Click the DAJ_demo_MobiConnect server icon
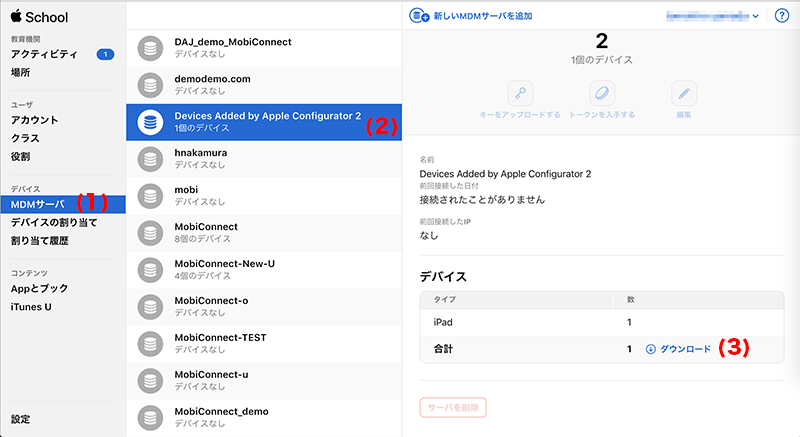Image resolution: width=800 pixels, height=437 pixels. pyautogui.click(x=151, y=48)
